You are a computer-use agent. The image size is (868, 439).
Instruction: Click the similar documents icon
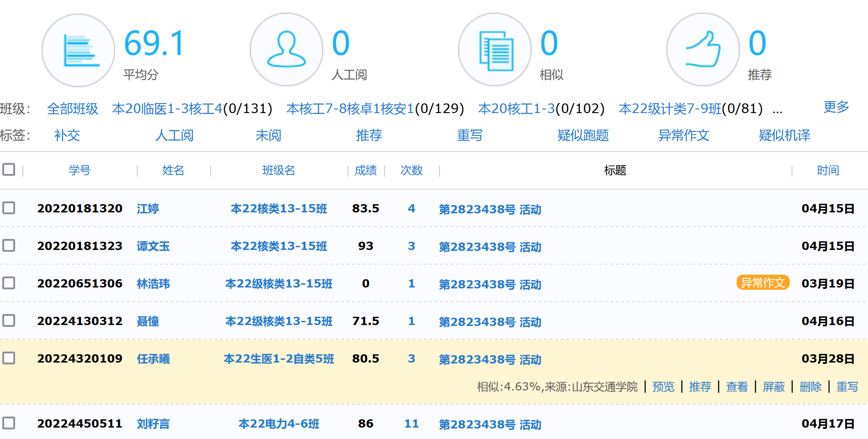(495, 49)
